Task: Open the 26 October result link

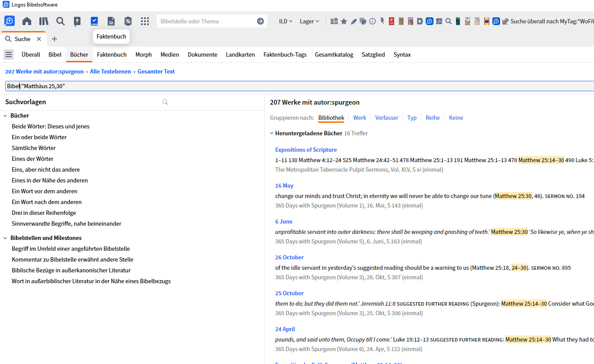Action: tap(289, 257)
